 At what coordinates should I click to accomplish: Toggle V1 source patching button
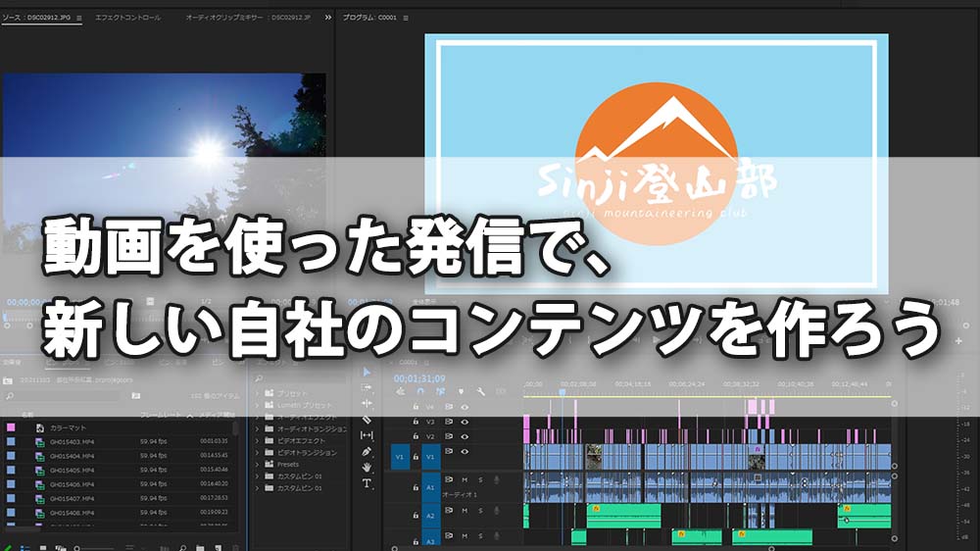(x=400, y=457)
